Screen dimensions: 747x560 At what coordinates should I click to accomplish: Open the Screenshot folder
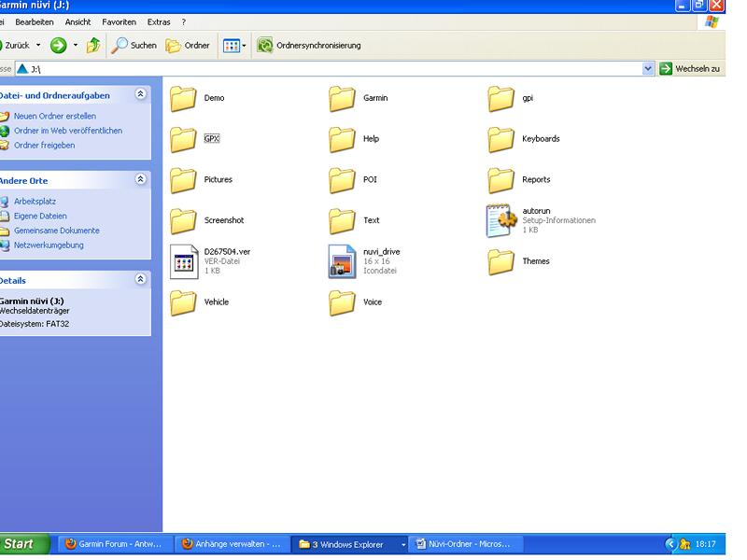pos(206,221)
